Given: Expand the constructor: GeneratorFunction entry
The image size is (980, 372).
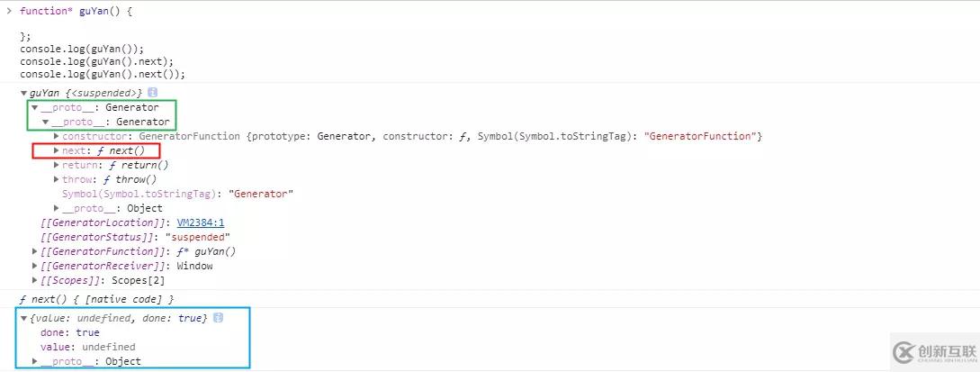Looking at the screenshot, I should [57, 136].
